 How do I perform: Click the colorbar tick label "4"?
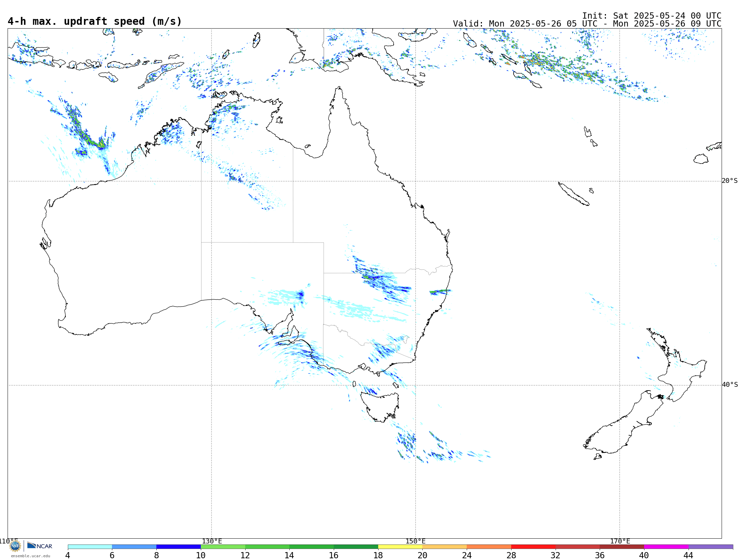(x=68, y=556)
